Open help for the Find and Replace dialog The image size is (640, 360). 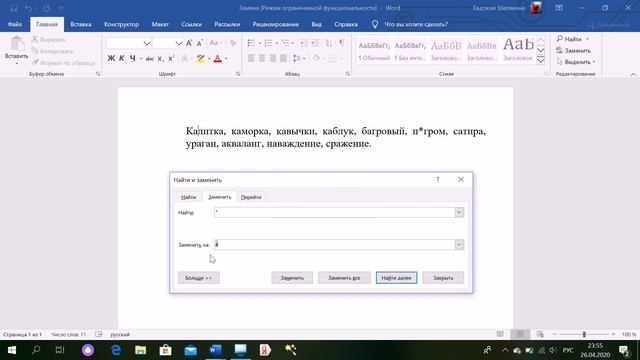(438, 180)
